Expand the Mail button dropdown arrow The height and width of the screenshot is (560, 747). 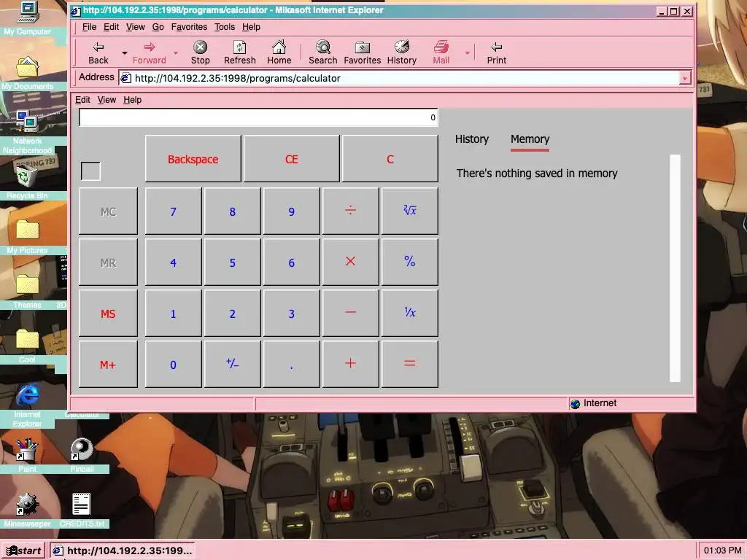coord(468,52)
